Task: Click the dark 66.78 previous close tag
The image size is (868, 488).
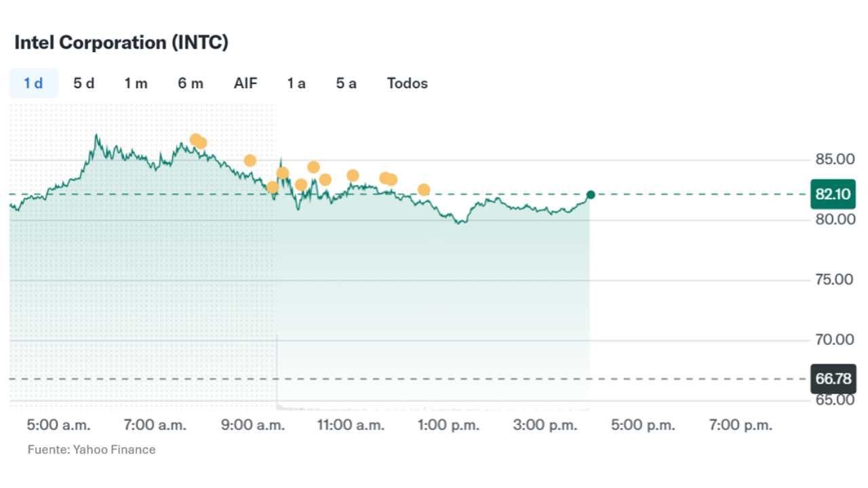Action: [833, 378]
